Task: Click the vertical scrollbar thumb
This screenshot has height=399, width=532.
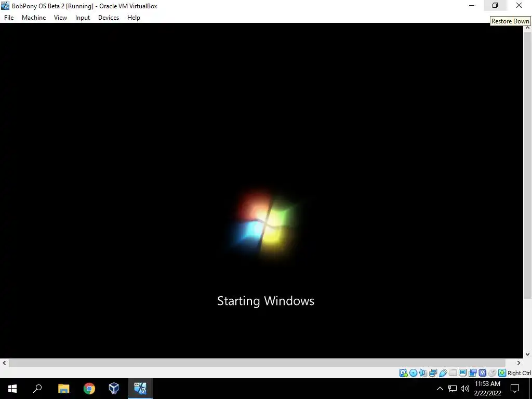Action: tap(528, 165)
